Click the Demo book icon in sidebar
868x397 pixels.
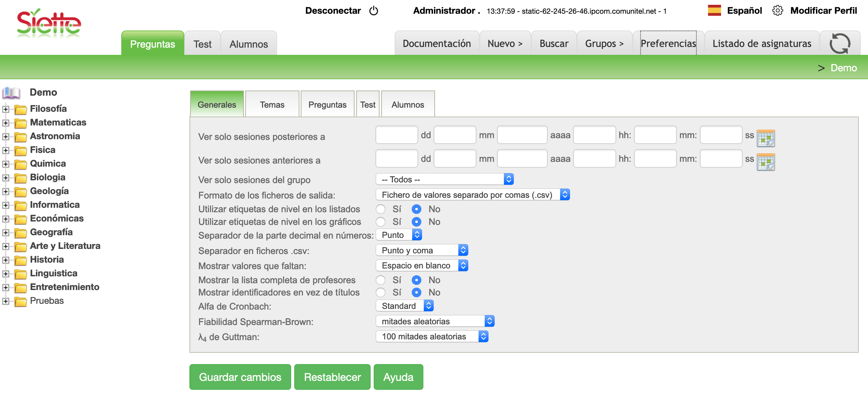click(x=11, y=93)
